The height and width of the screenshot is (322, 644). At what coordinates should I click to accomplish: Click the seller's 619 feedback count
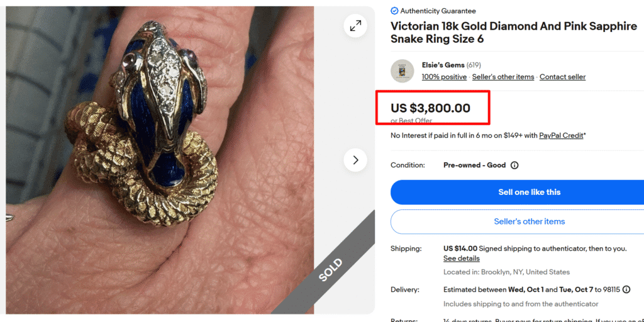click(474, 65)
